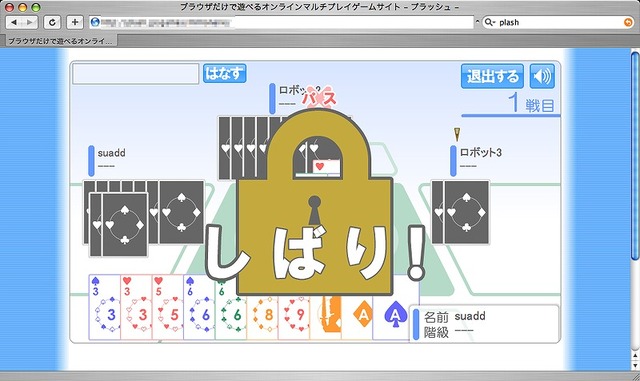Click the scrollbar down arrow
Viewport: 640px width, 381px height.
tap(635, 365)
